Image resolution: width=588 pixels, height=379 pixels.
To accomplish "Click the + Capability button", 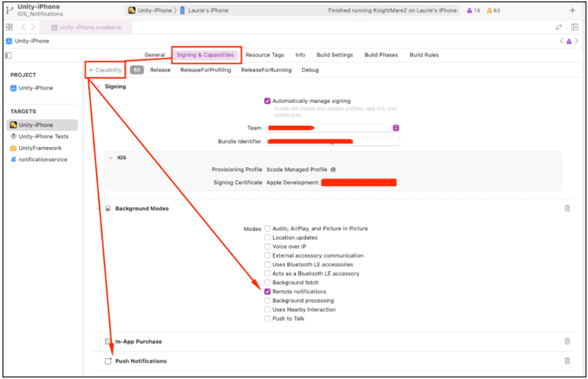I will tap(105, 70).
